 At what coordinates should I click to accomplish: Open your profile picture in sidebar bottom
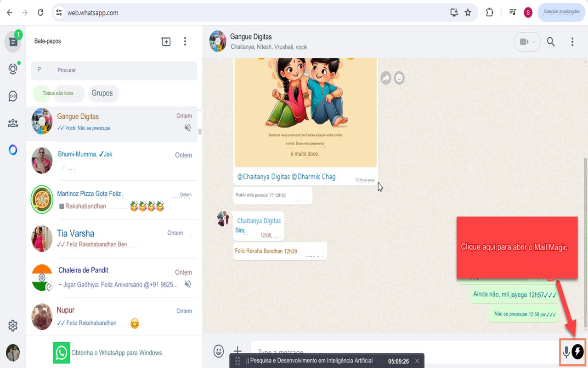pyautogui.click(x=13, y=353)
